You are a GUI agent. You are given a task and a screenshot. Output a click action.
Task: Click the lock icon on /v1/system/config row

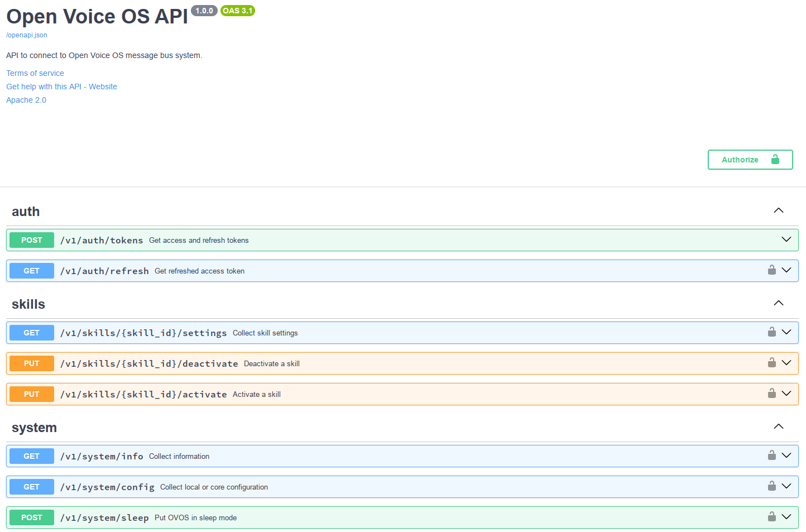[771, 486]
